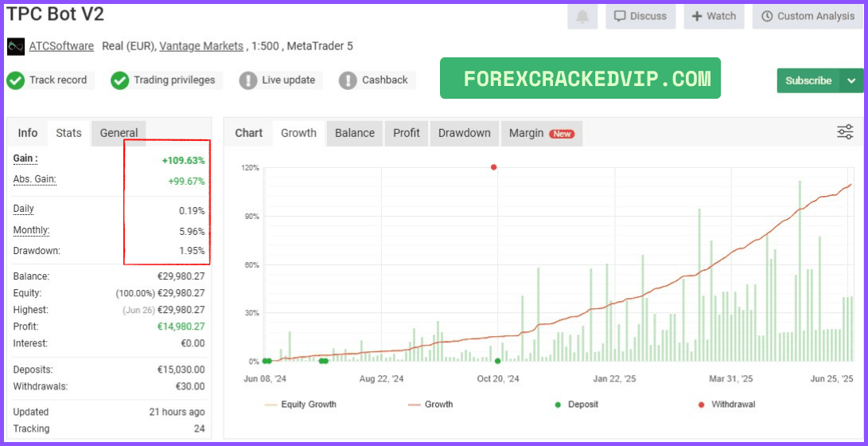Toggle the Deposit legend item
The image size is (868, 446).
(577, 405)
